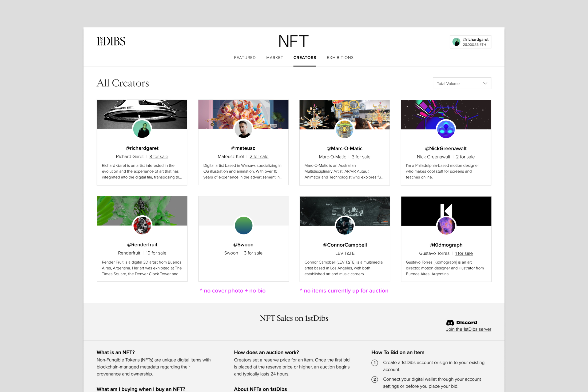
Task: Select the Creators tab
Action: pos(305,58)
